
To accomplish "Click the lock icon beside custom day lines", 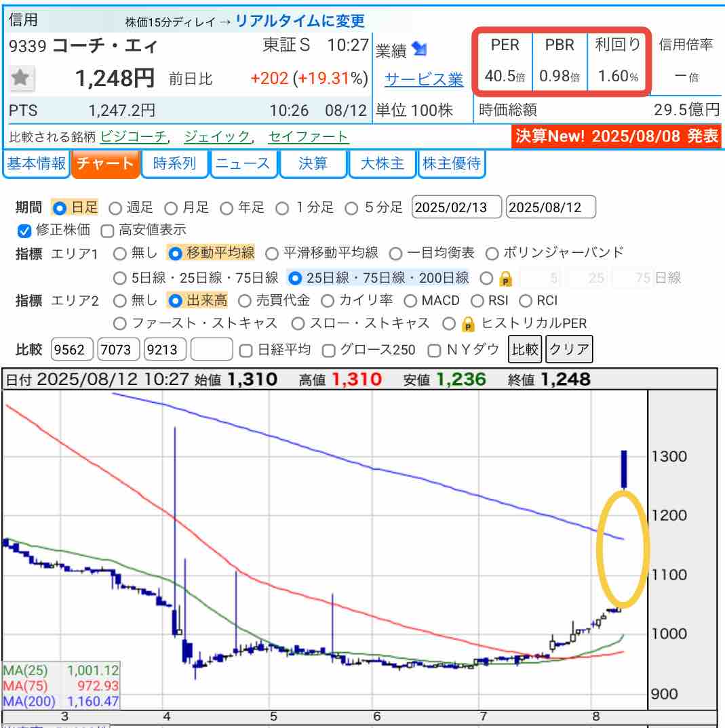I will tap(505, 279).
